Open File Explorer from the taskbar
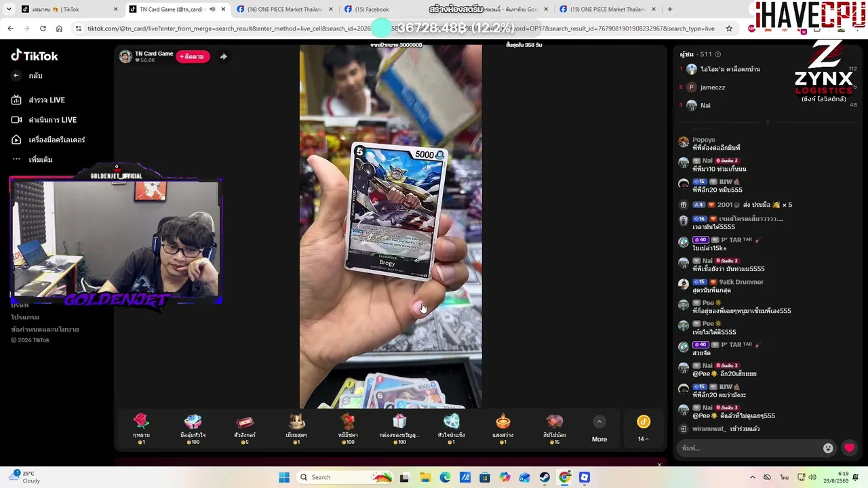 click(x=425, y=477)
